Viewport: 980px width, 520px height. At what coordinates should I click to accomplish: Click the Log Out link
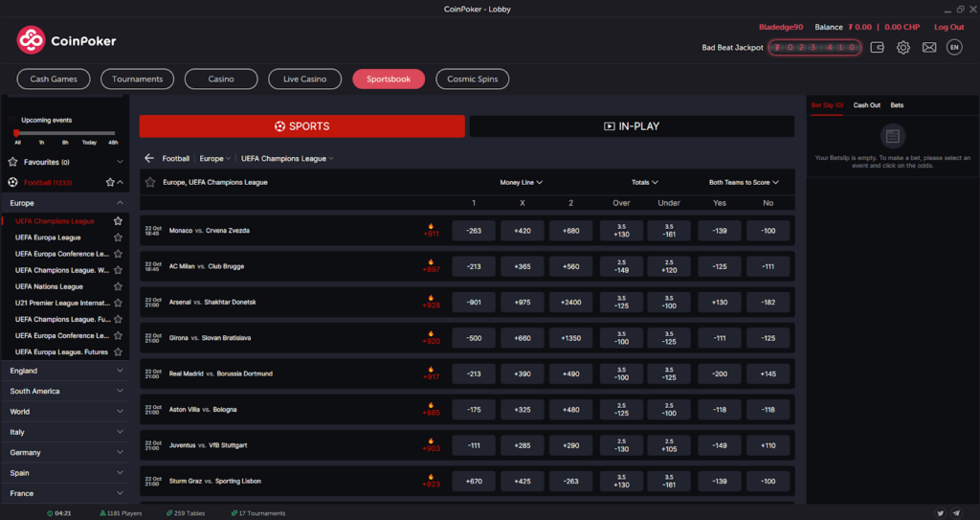(x=948, y=27)
